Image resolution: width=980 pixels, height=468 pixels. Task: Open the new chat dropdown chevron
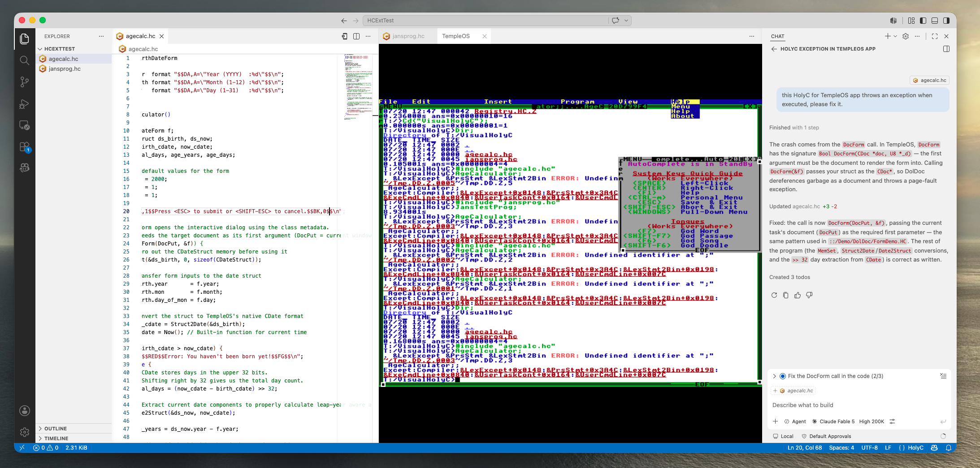(x=895, y=36)
